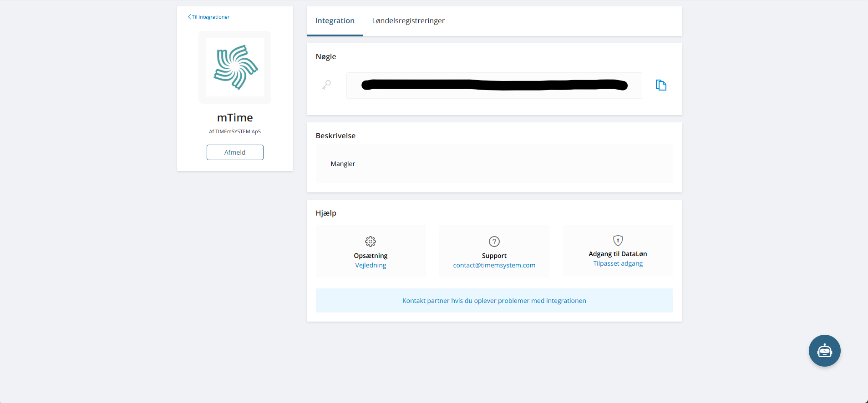The image size is (868, 403).
Task: Click the Nøgle section heading
Action: click(x=326, y=56)
